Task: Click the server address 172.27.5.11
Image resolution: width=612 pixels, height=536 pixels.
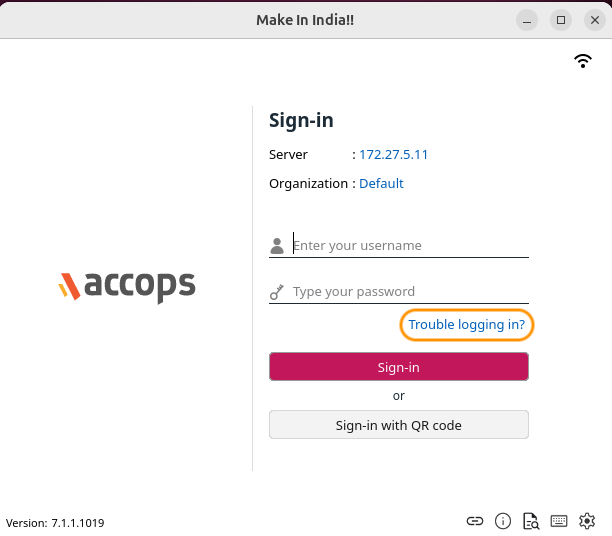Action: 394,155
